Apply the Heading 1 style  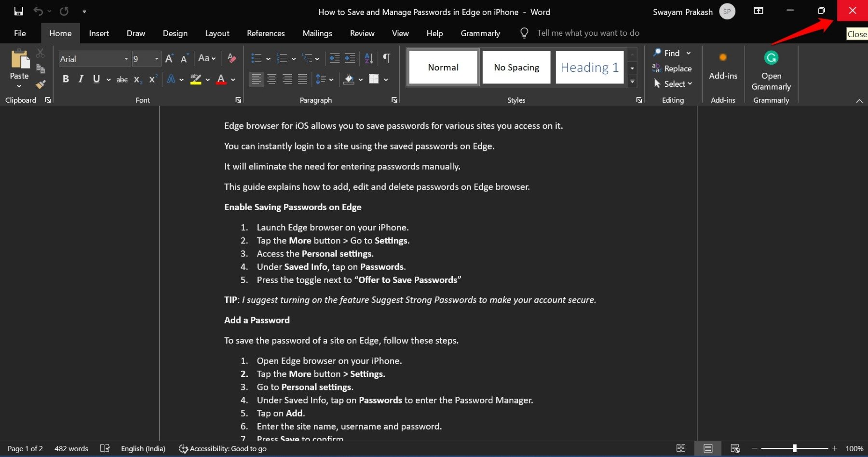point(589,67)
